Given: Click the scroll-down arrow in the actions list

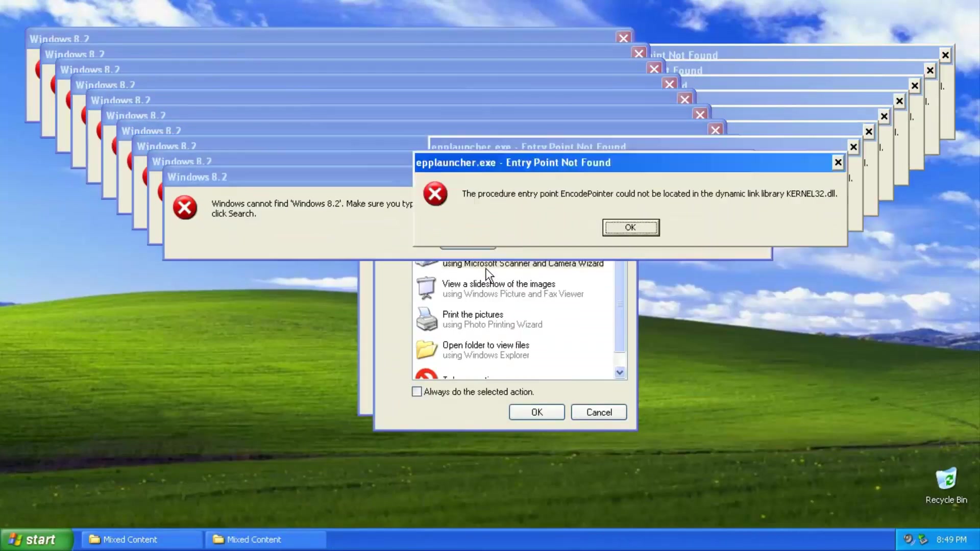Looking at the screenshot, I should click(619, 372).
